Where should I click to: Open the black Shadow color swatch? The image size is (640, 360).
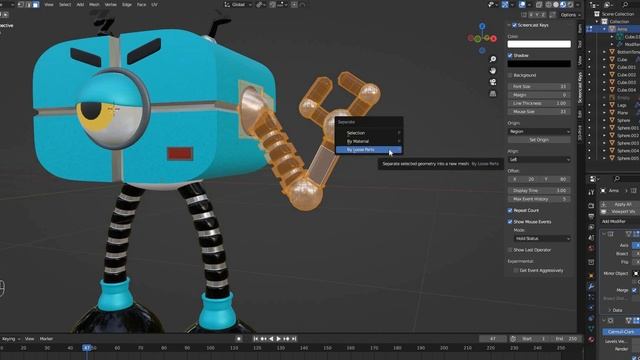tap(539, 64)
